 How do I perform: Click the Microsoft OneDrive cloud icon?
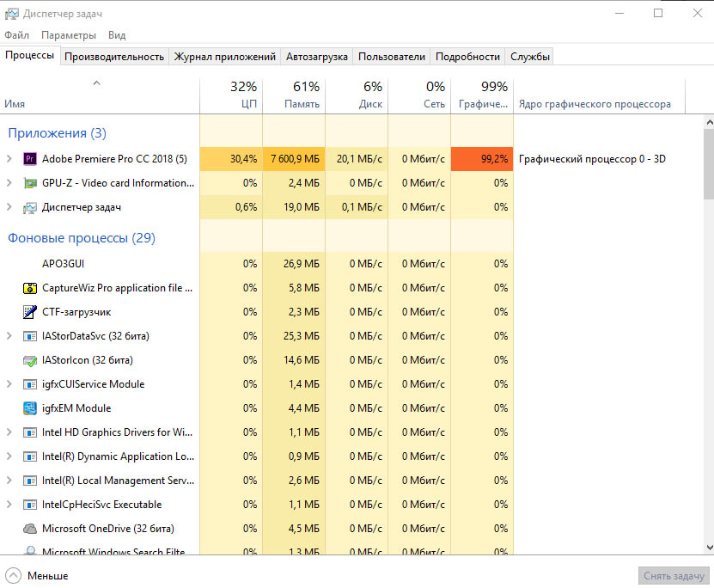tap(29, 529)
